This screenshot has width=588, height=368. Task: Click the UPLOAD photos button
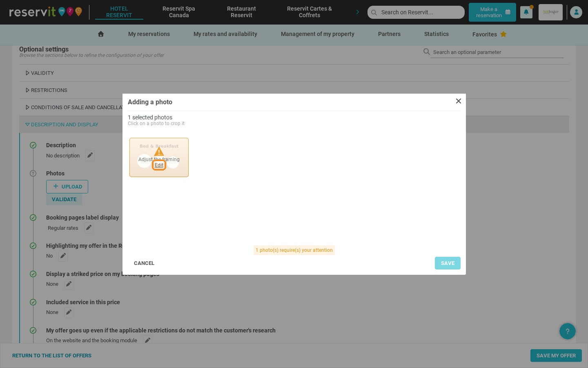point(67,187)
